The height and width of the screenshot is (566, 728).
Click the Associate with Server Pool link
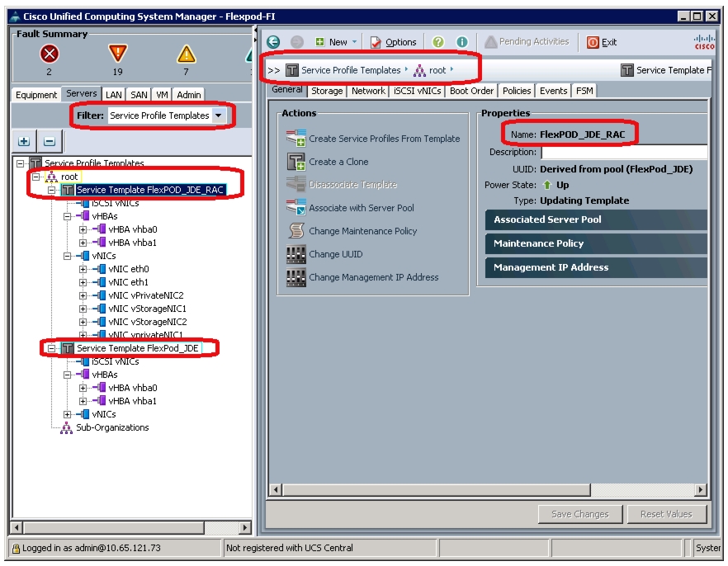tap(362, 208)
